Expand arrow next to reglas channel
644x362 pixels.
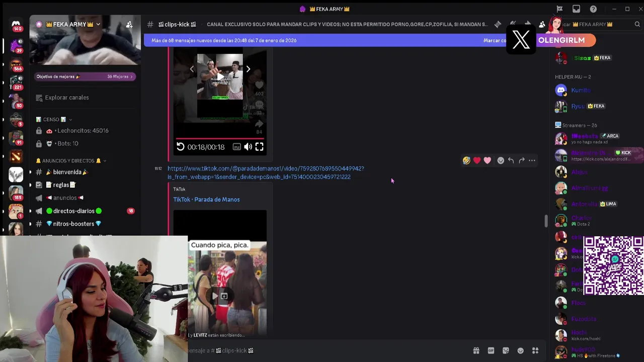coord(30,185)
